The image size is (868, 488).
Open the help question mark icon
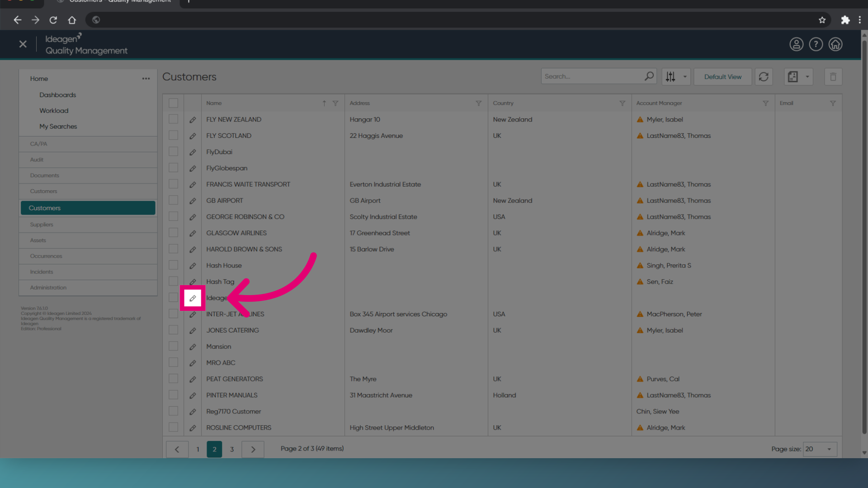pyautogui.click(x=816, y=44)
